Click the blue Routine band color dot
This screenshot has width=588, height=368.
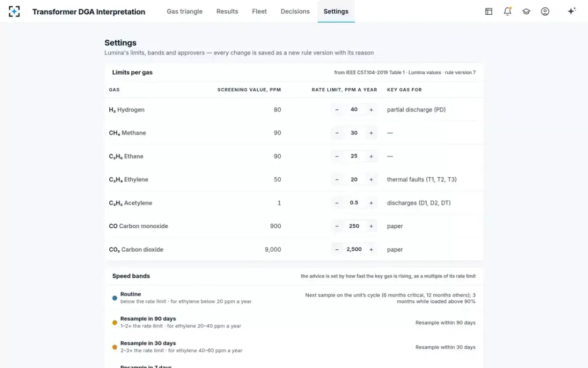point(115,298)
